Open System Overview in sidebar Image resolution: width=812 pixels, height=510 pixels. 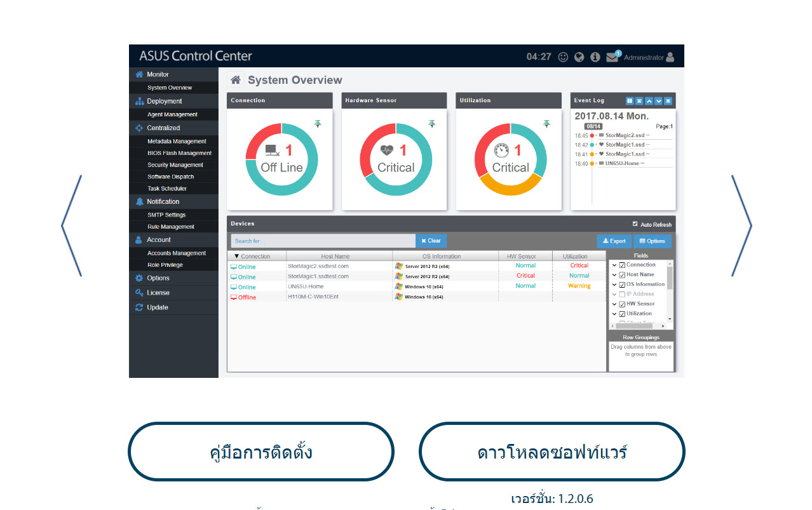[x=170, y=88]
